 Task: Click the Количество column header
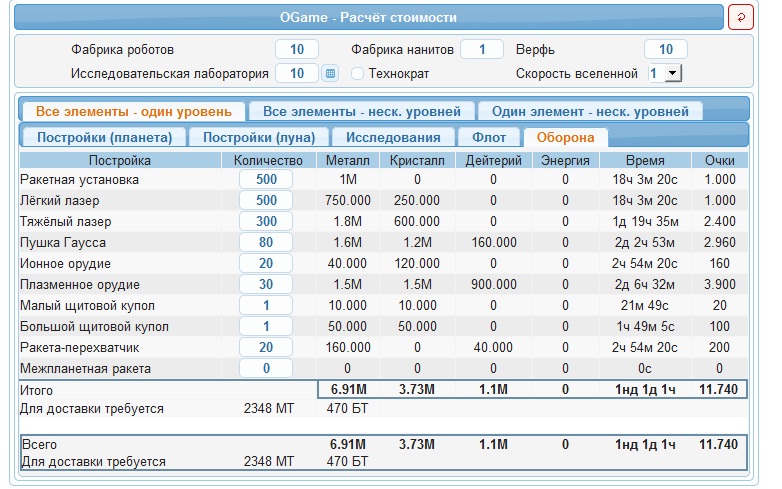pyautogui.click(x=268, y=161)
